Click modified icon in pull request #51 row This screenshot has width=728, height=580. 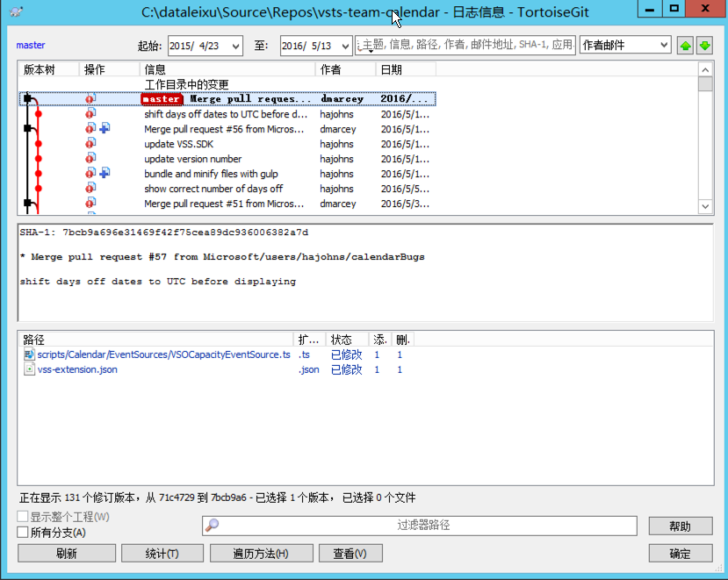click(90, 204)
